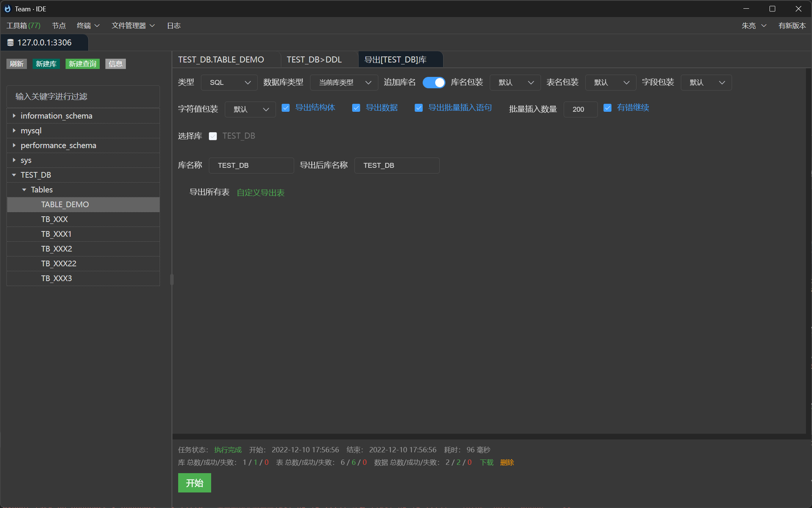The height and width of the screenshot is (508, 812).
Task: Collapse the TEST_DB tree node
Action: [x=14, y=175]
